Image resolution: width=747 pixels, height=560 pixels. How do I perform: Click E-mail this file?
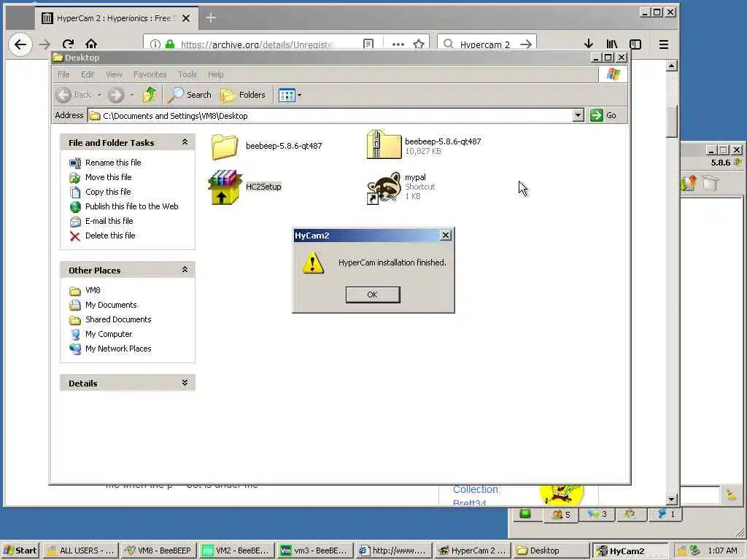[x=109, y=221]
